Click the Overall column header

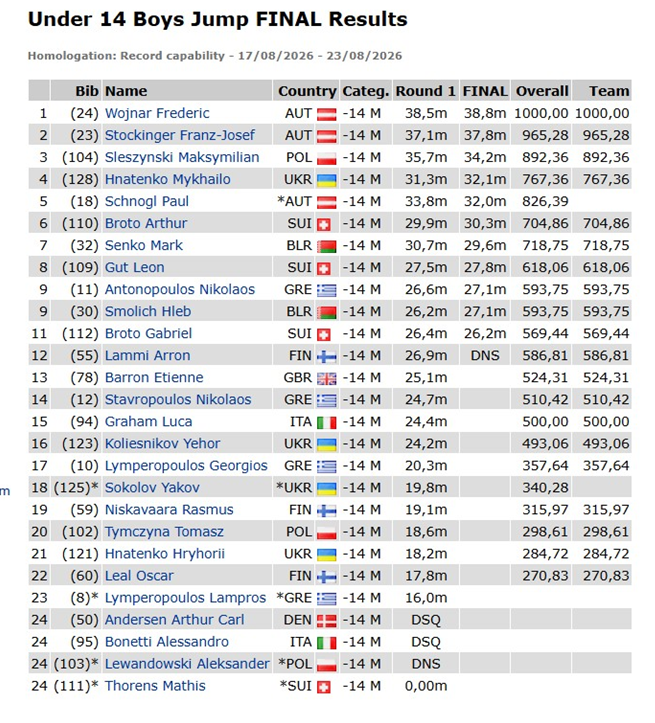click(541, 91)
